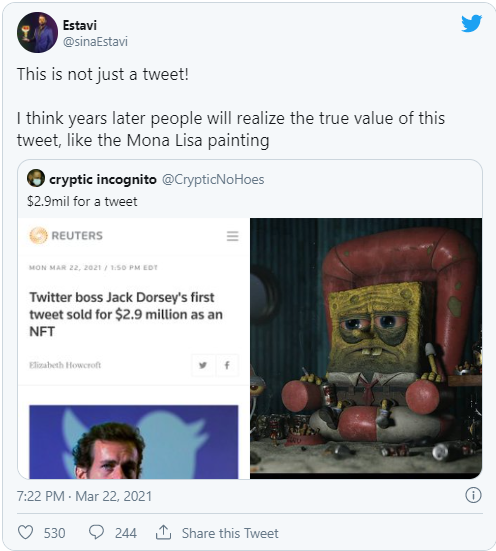Open cryptic incognito's small avatar
The height and width of the screenshot is (551, 496).
click(x=36, y=178)
